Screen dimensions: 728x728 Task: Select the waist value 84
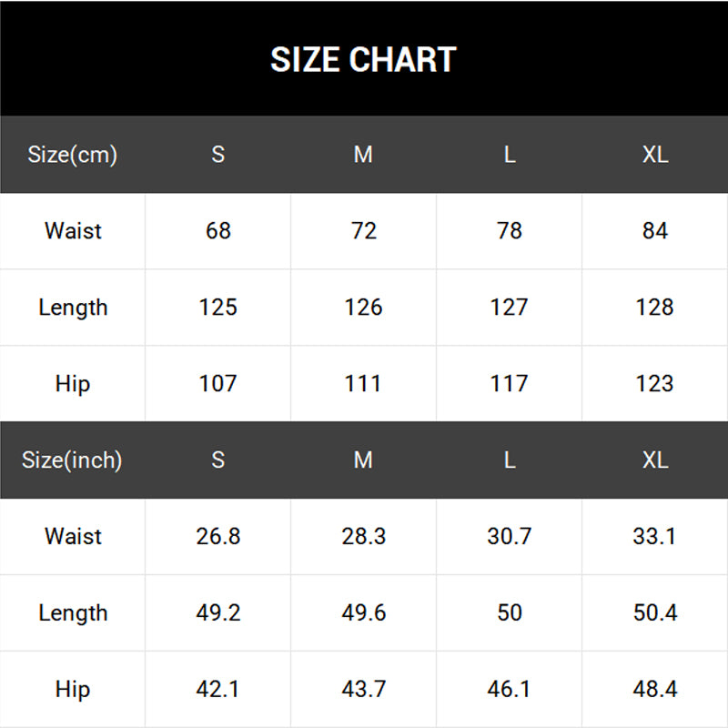[655, 231]
